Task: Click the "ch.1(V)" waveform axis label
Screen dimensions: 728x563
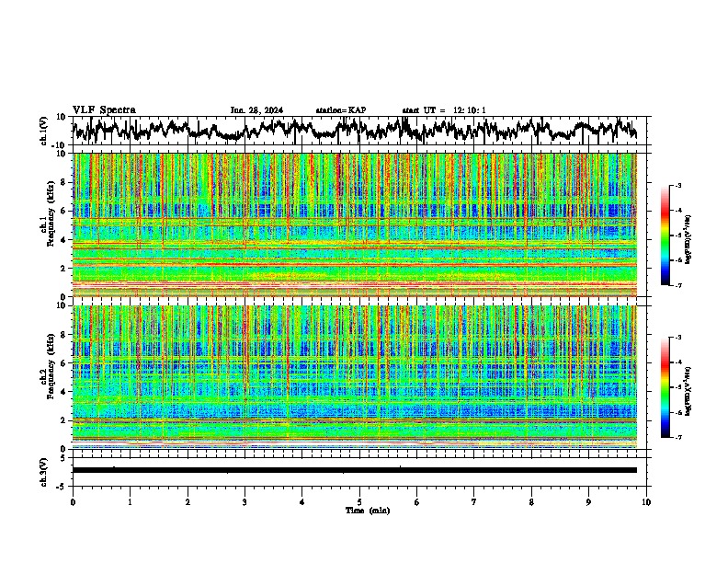Action: pyautogui.click(x=44, y=131)
